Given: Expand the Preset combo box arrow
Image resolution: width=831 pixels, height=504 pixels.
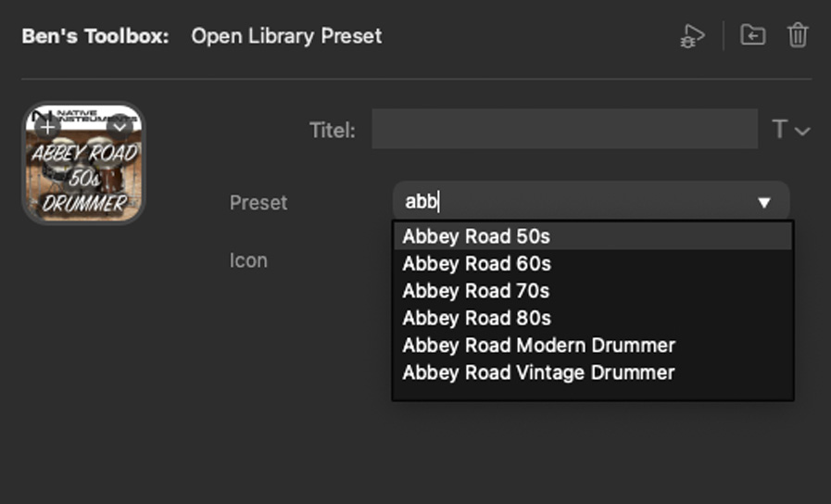Looking at the screenshot, I should click(764, 202).
